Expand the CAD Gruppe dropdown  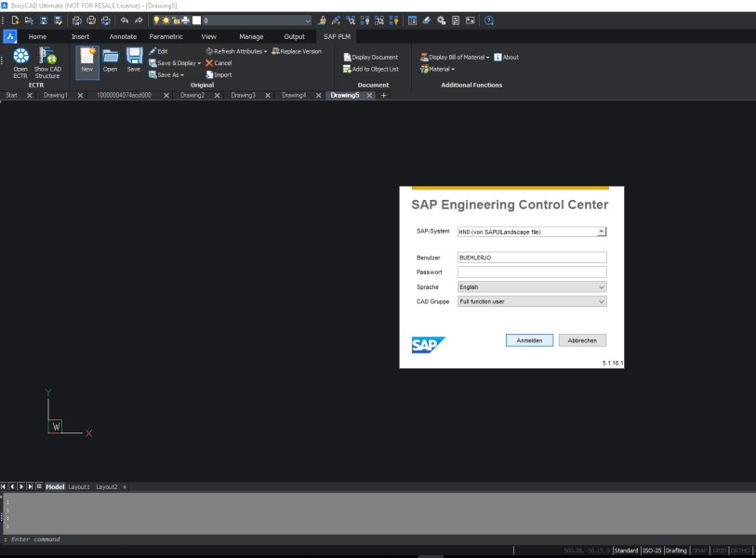click(600, 301)
